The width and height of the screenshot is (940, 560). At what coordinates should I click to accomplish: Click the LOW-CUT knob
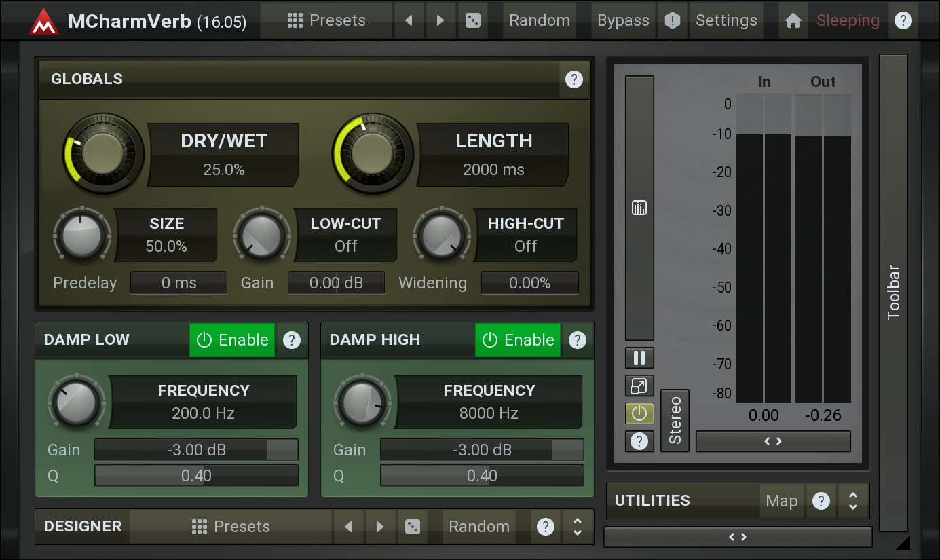pyautogui.click(x=262, y=235)
